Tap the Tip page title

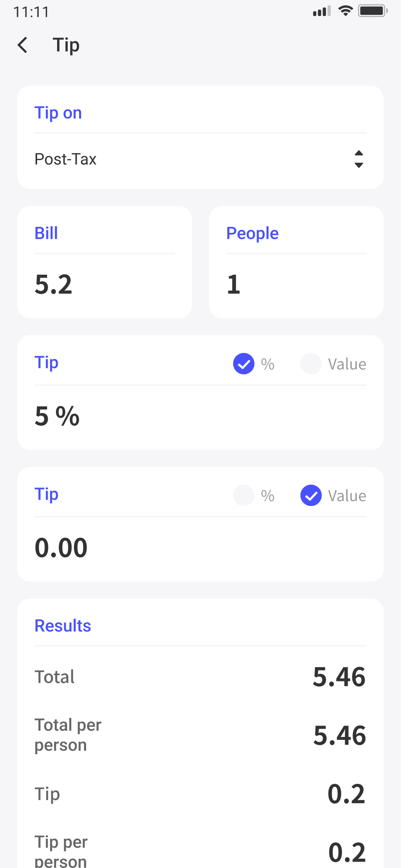66,45
